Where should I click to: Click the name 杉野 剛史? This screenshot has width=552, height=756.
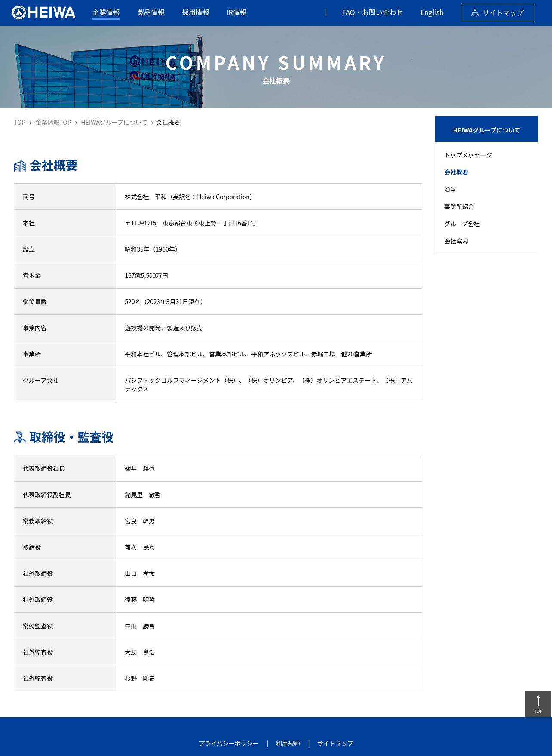tap(140, 679)
